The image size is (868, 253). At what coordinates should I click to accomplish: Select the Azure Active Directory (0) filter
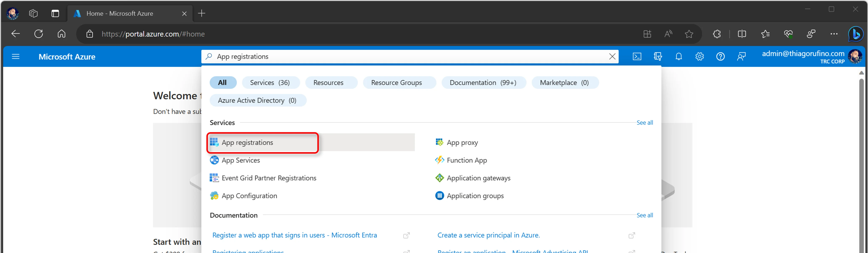pyautogui.click(x=258, y=100)
